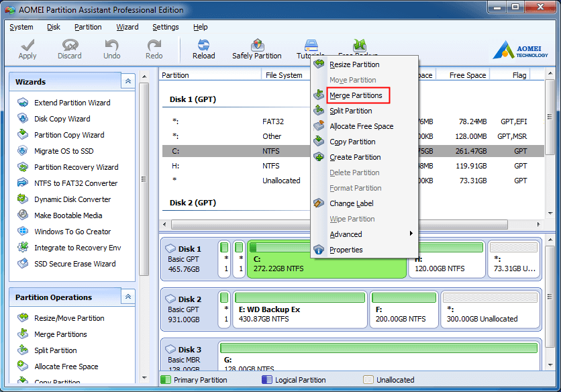561x392 pixels.
Task: Click the left sidebar vertical scrollbar
Action: pyautogui.click(x=144, y=179)
